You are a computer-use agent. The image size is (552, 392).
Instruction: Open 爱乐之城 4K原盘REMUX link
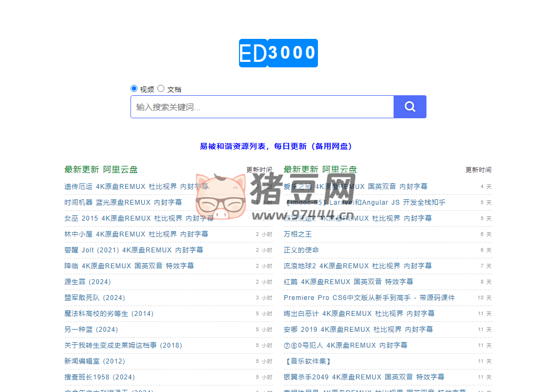(x=356, y=187)
